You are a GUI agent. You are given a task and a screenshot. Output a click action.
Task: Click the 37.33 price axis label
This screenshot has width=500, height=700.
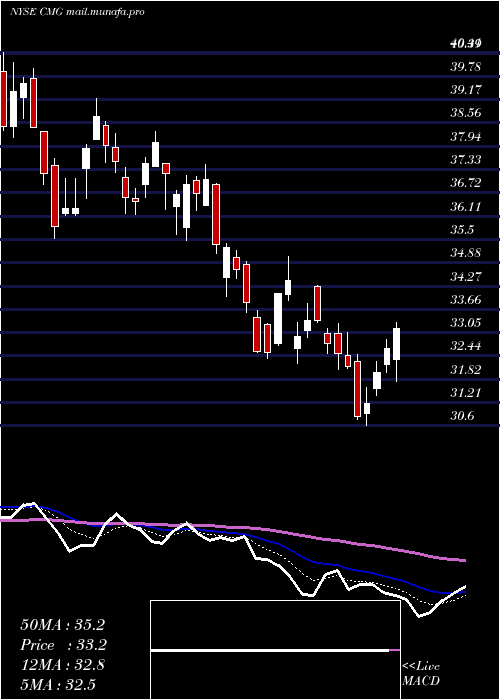click(465, 160)
